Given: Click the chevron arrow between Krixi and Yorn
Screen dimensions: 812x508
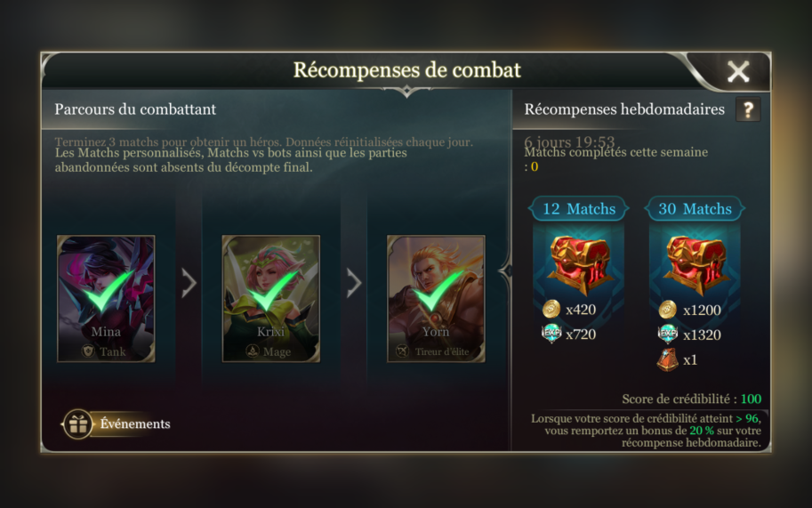Looking at the screenshot, I should tap(354, 283).
